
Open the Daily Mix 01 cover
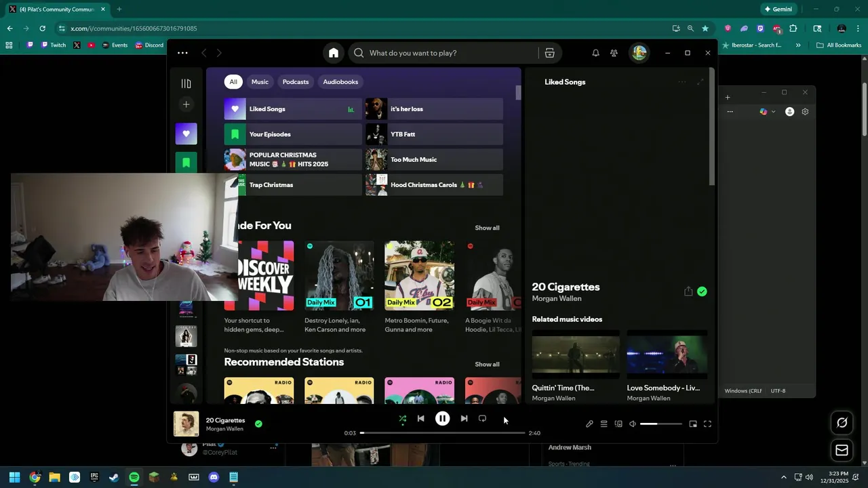(x=339, y=276)
